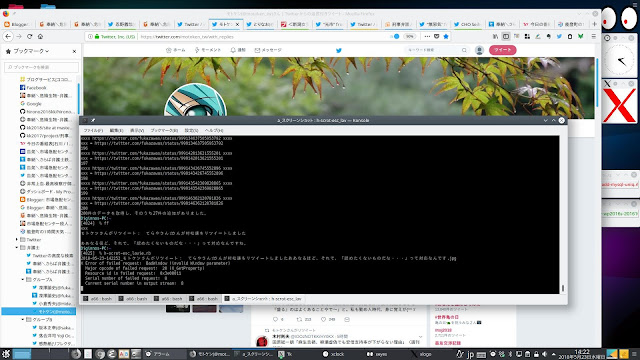Save page to Pocket icon

436,36
